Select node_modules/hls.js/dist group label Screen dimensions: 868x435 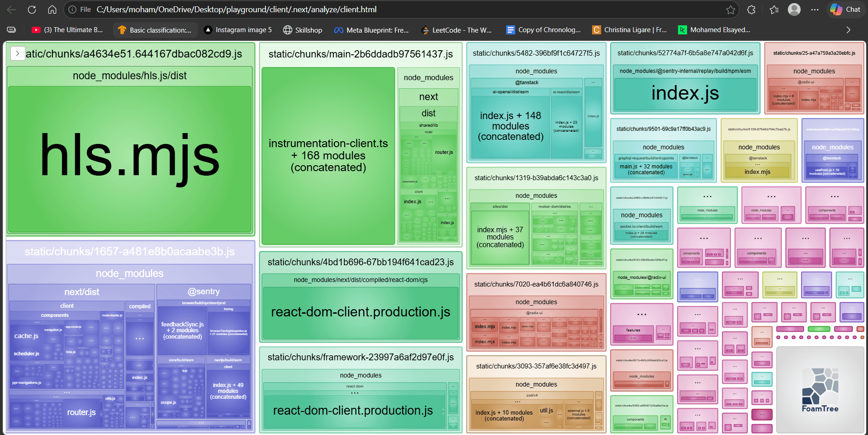point(130,76)
